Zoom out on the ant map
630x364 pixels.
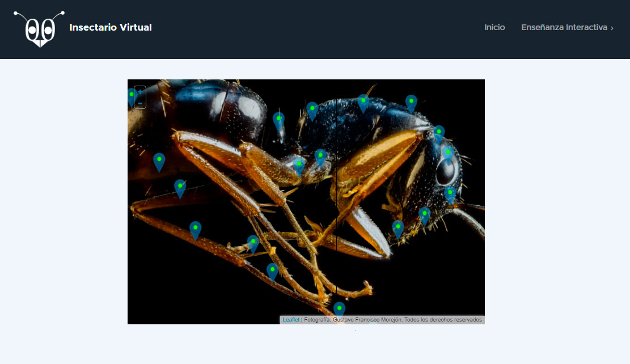click(139, 103)
